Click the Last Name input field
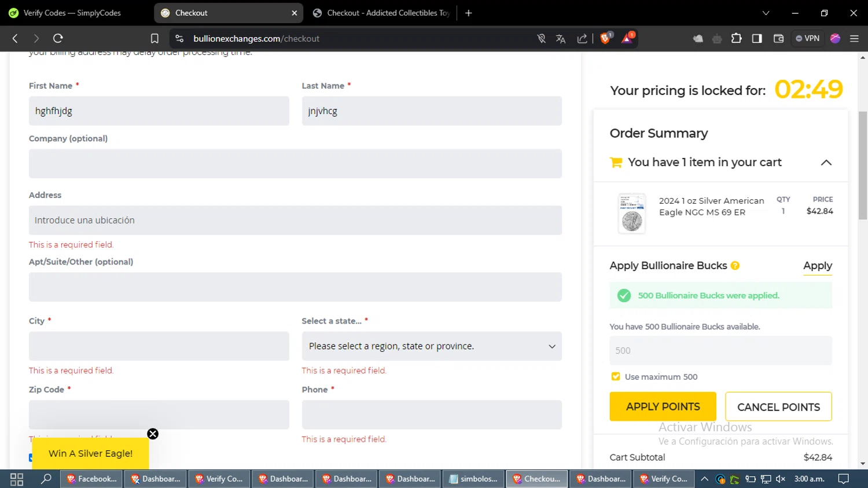 (432, 111)
